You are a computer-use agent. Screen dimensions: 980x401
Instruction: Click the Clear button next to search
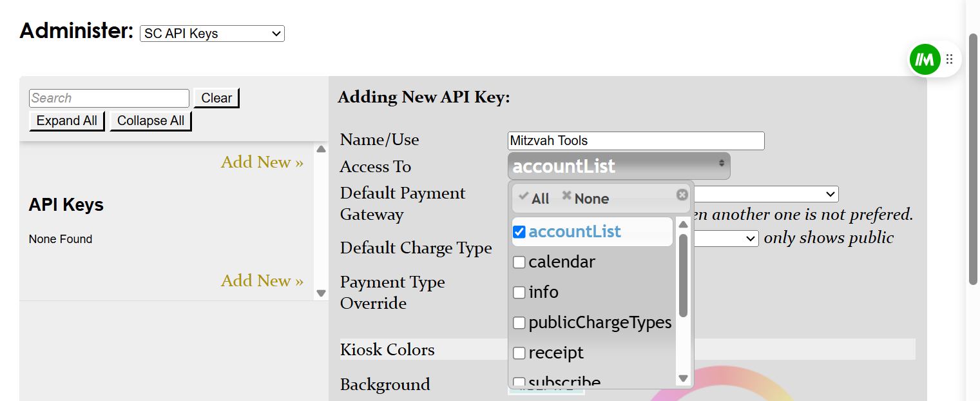click(x=216, y=97)
